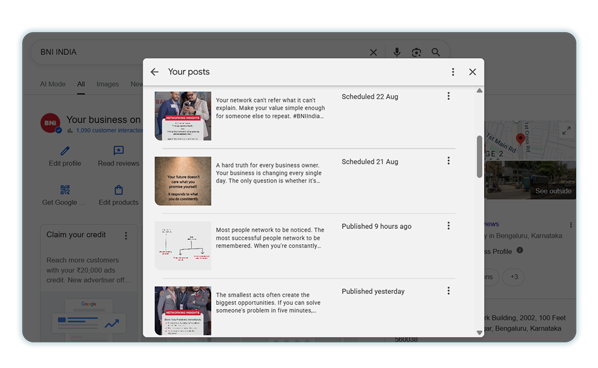The width and height of the screenshot is (598, 368).
Task: Click The smallest acts often create post text
Action: point(268,302)
